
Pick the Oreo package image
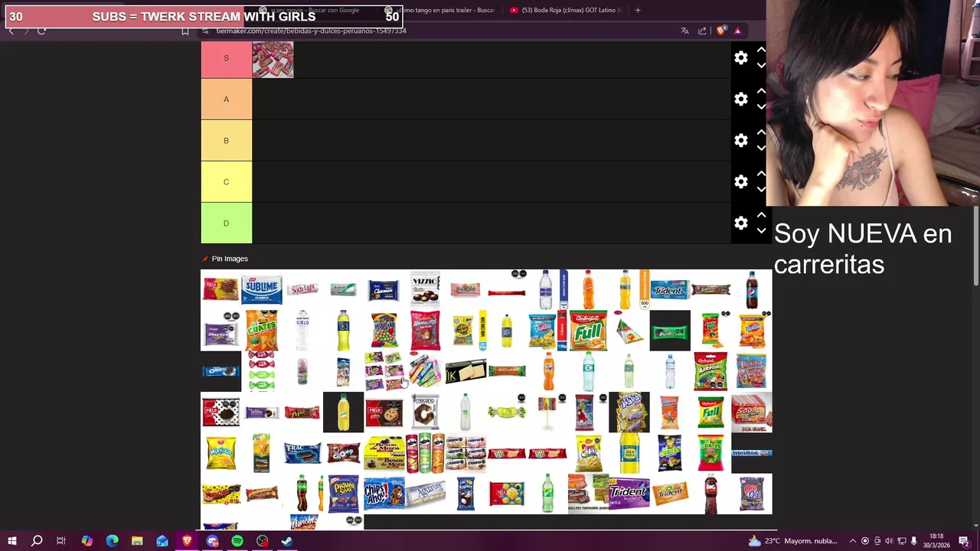(x=220, y=371)
